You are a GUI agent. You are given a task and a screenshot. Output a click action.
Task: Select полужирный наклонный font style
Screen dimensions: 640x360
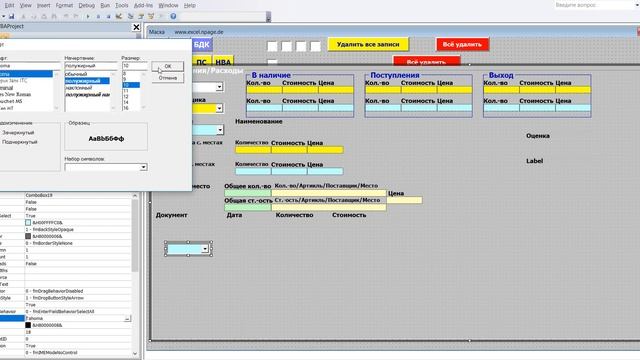[87, 95]
